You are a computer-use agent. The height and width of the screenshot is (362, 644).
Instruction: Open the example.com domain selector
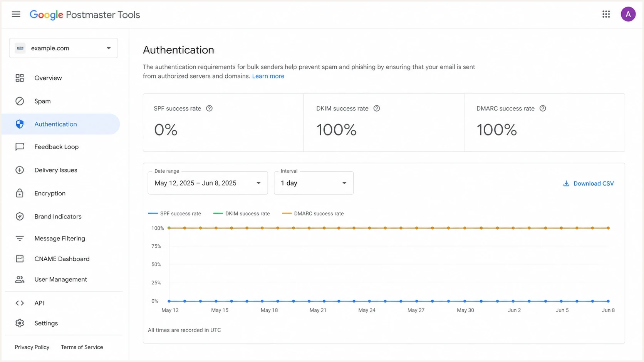(x=64, y=48)
